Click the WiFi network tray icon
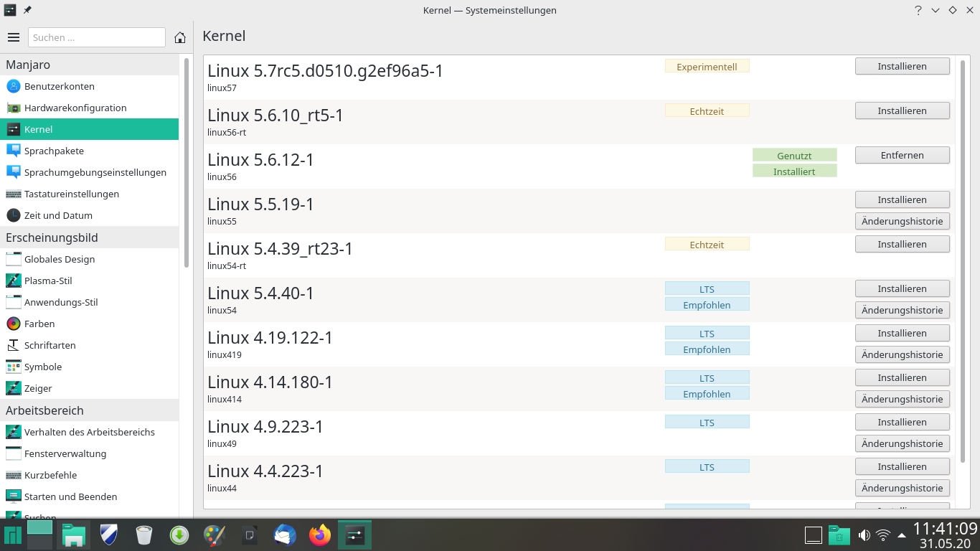The height and width of the screenshot is (551, 980). point(883,535)
